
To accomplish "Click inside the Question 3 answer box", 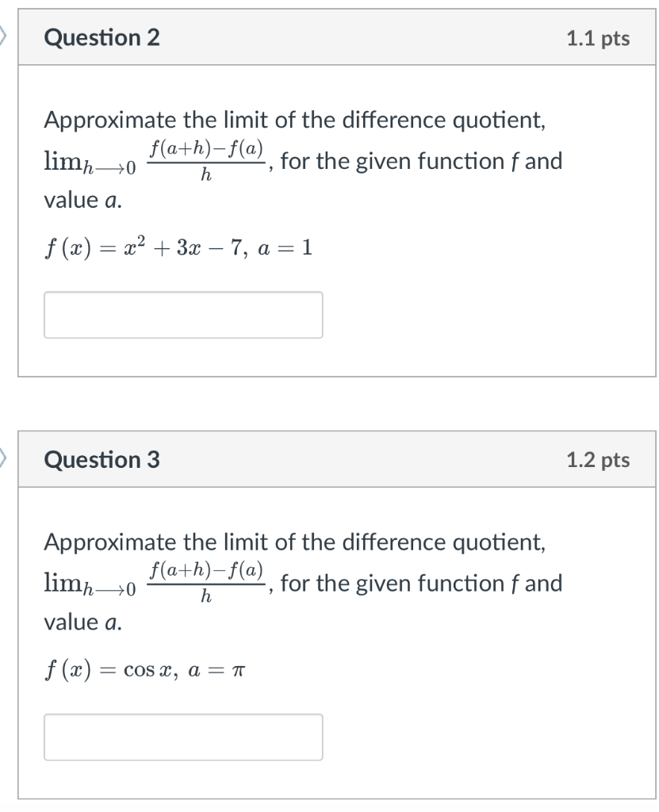I will tap(183, 737).
